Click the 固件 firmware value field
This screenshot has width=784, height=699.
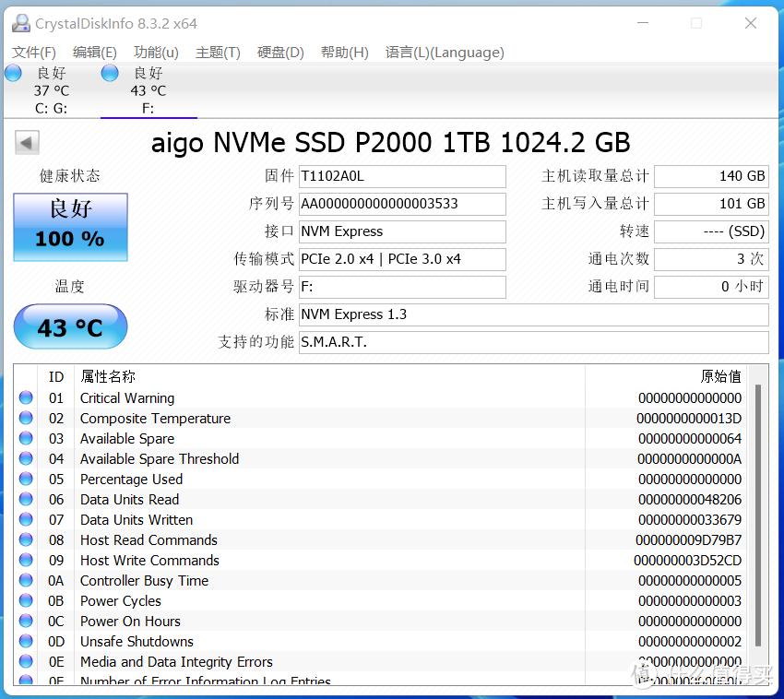pos(402,176)
